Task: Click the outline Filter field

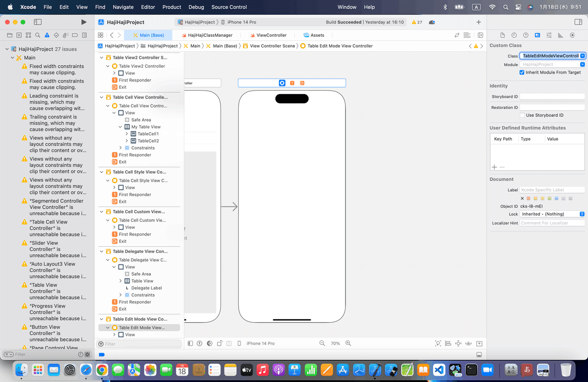Action: pyautogui.click(x=138, y=344)
